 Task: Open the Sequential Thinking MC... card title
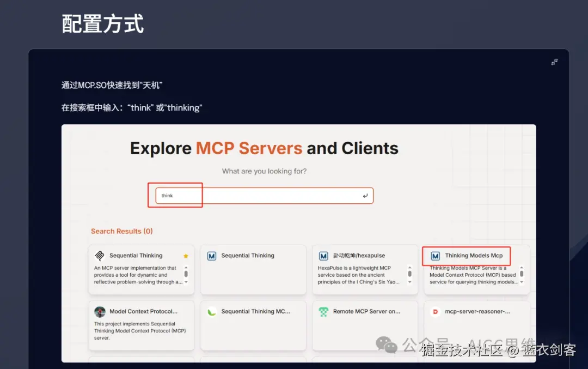point(255,311)
